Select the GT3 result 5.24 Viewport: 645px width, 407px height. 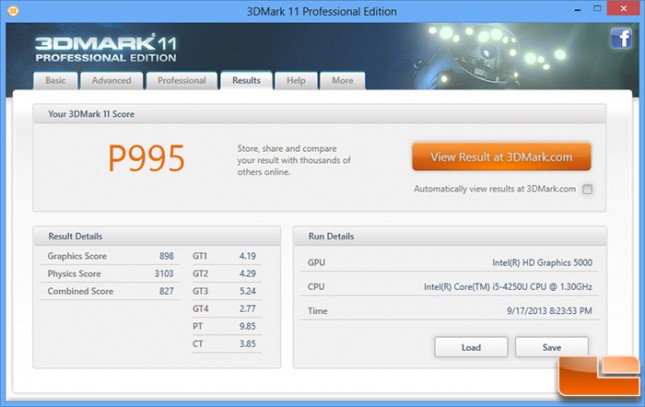248,291
